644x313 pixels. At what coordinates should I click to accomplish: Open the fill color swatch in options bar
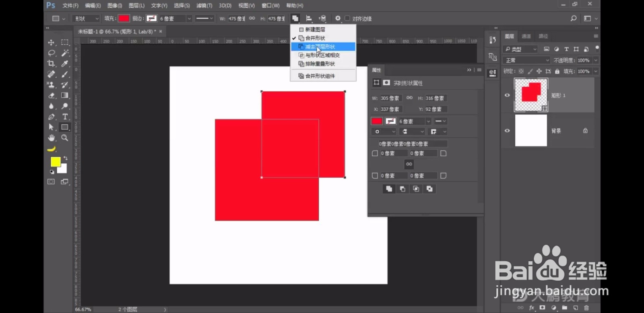point(124,19)
